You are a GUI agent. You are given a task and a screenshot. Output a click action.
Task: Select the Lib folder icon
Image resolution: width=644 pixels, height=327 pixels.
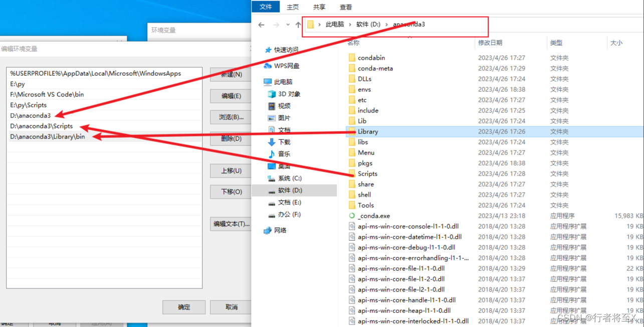[x=352, y=121]
